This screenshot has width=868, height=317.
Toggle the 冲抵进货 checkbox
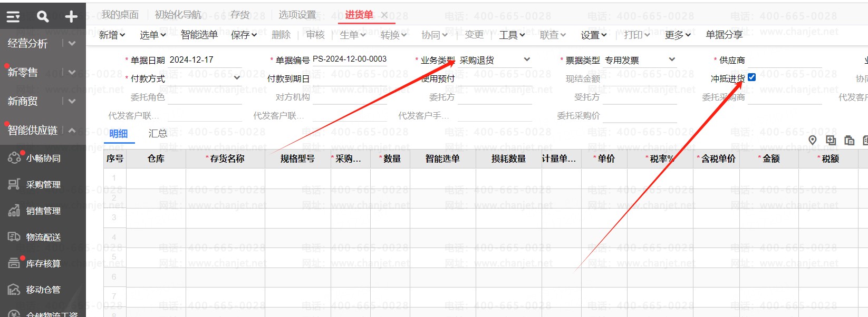(x=752, y=77)
